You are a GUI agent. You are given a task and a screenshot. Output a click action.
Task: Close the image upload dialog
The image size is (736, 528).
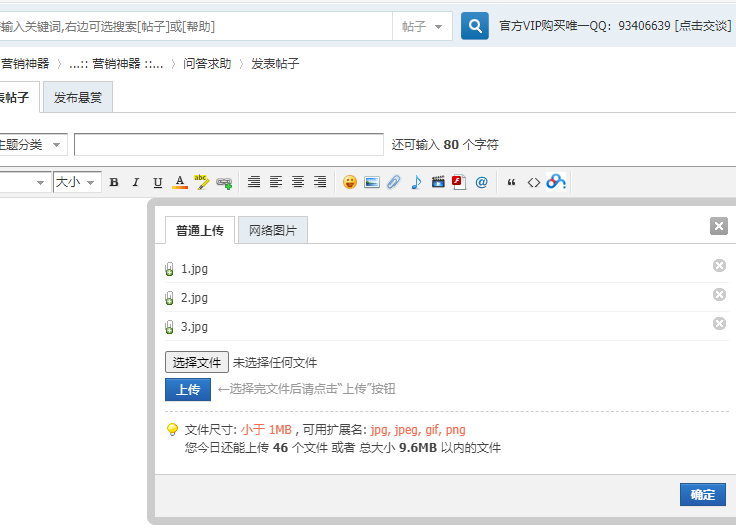[719, 226]
